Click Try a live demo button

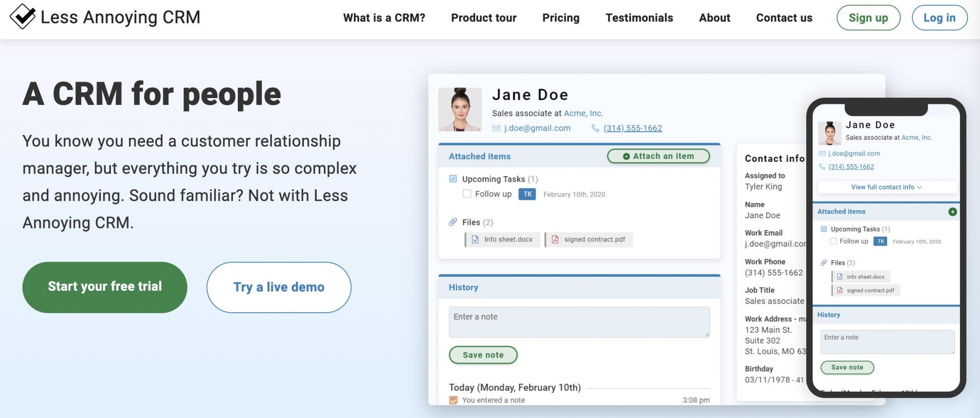click(279, 287)
